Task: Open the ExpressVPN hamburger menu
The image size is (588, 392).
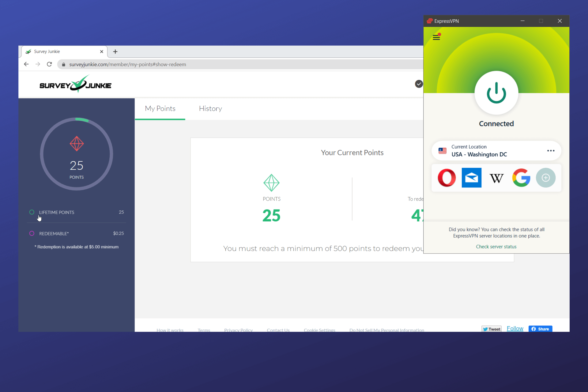Action: click(x=436, y=37)
